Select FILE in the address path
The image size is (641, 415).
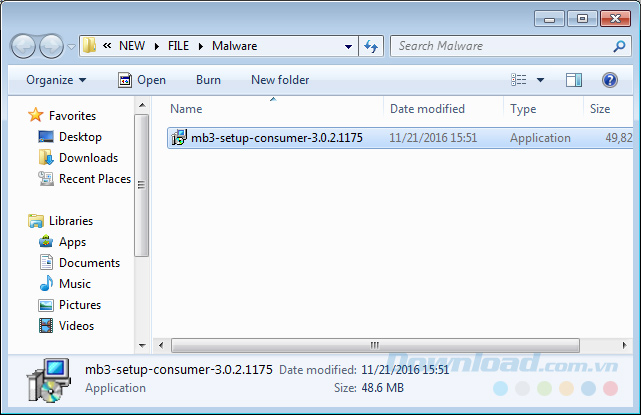click(x=179, y=46)
